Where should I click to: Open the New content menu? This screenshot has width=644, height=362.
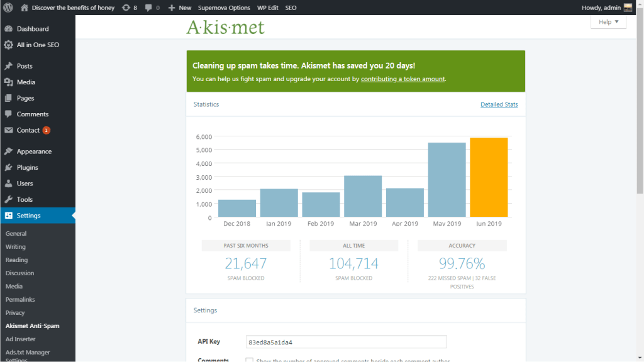[179, 8]
